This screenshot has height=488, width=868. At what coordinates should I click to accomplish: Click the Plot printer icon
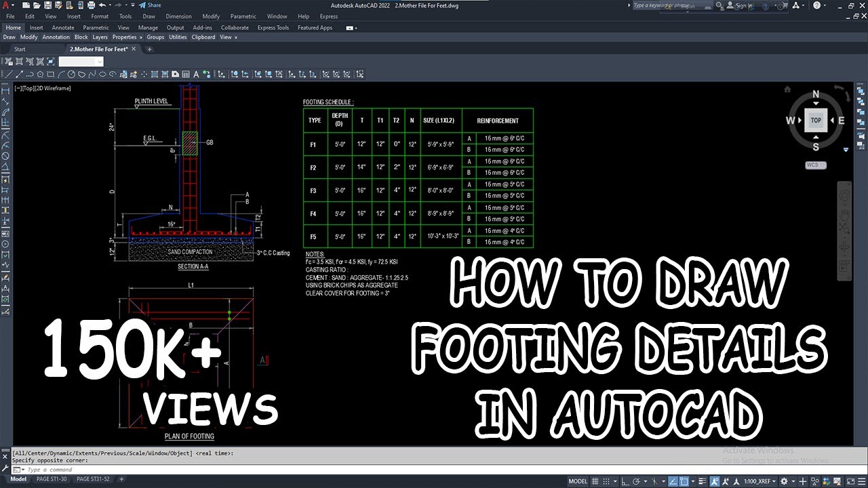91,5
